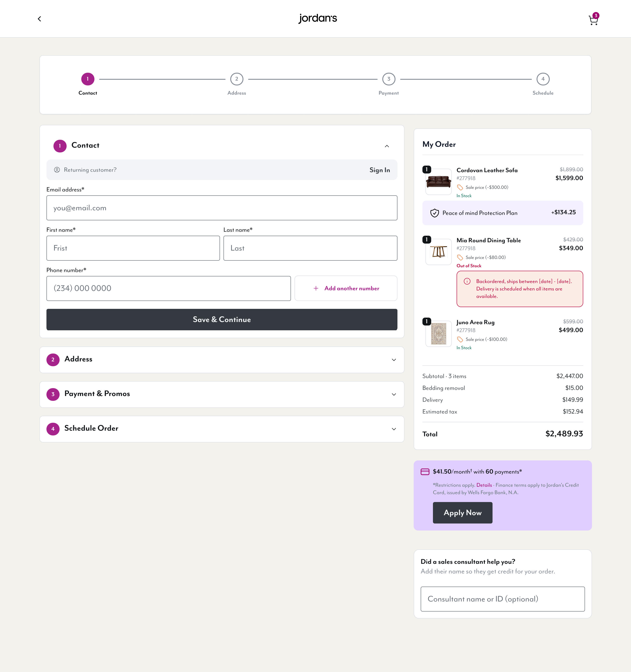The image size is (631, 672).
Task: Click Save & Continue button
Action: pyautogui.click(x=222, y=319)
